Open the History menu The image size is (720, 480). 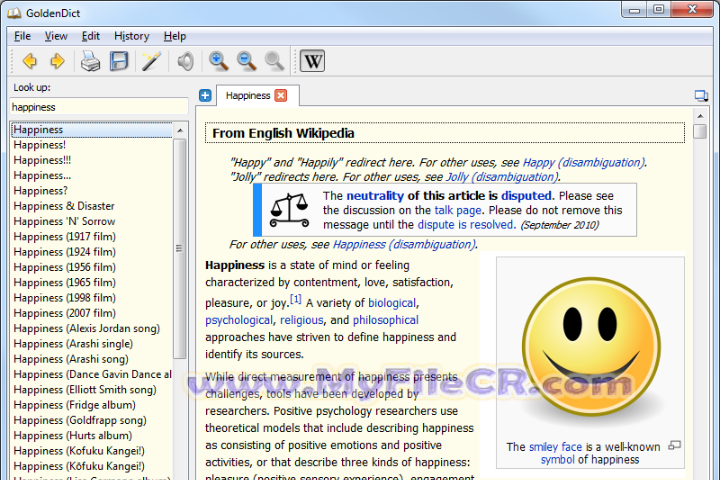coord(132,36)
